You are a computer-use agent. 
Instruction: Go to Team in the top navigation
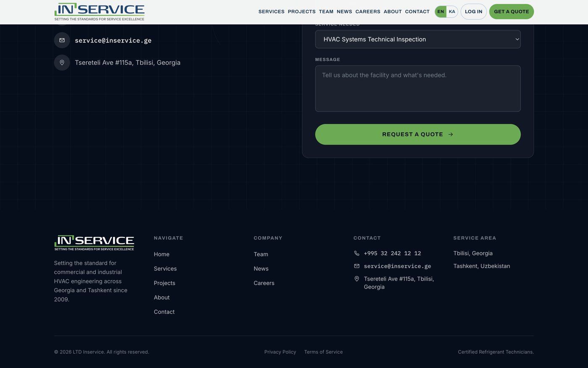point(326,12)
